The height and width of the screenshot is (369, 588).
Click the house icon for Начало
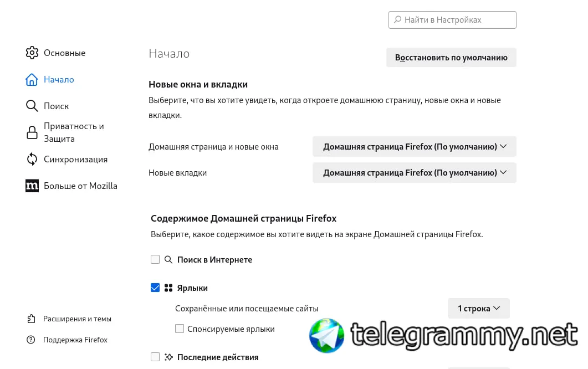pyautogui.click(x=32, y=79)
